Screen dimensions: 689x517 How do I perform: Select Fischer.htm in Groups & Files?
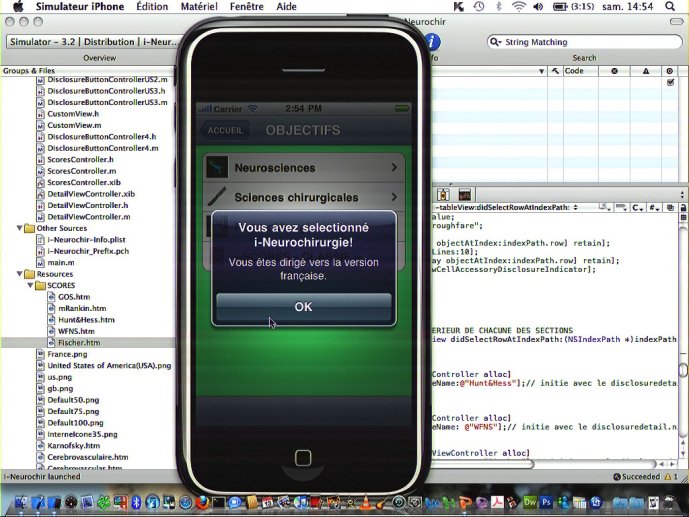(79, 343)
